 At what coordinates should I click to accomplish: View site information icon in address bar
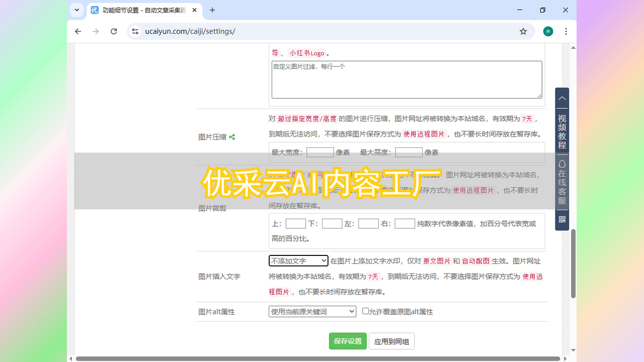(x=135, y=31)
